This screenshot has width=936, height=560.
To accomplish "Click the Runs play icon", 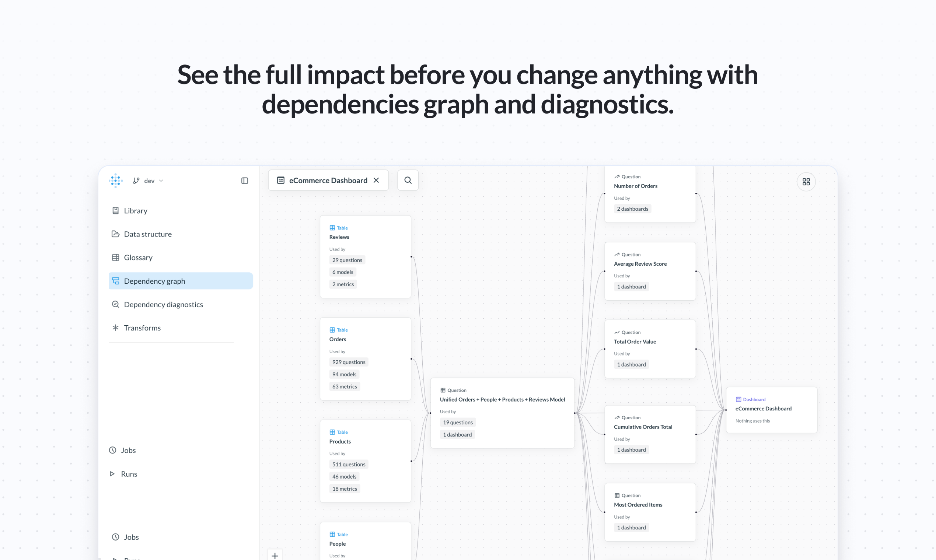I will (x=112, y=473).
